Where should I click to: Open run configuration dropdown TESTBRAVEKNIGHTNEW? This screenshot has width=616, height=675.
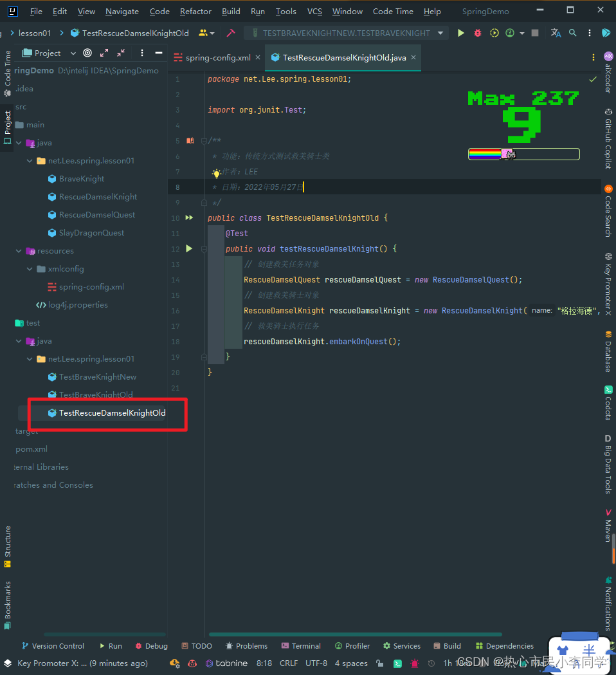coord(346,33)
